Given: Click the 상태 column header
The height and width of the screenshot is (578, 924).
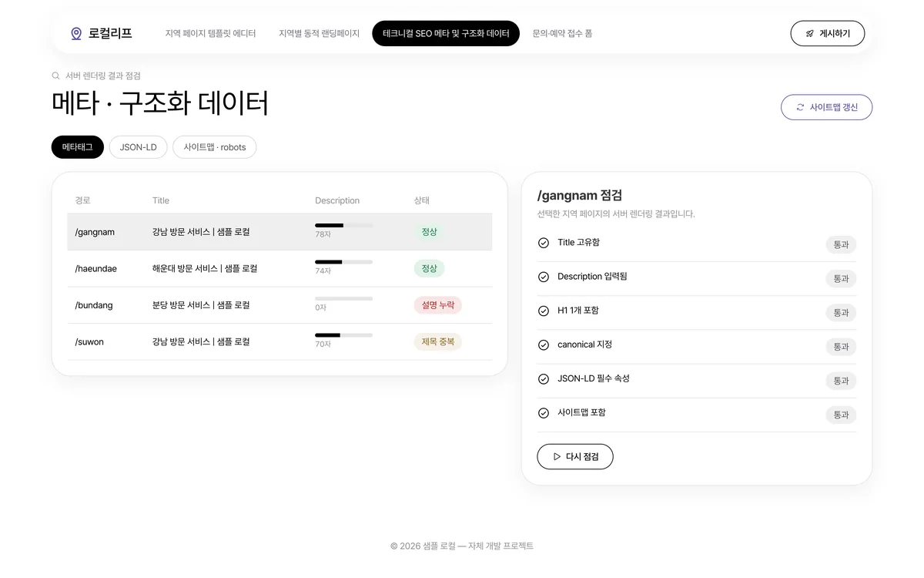Looking at the screenshot, I should [x=422, y=200].
